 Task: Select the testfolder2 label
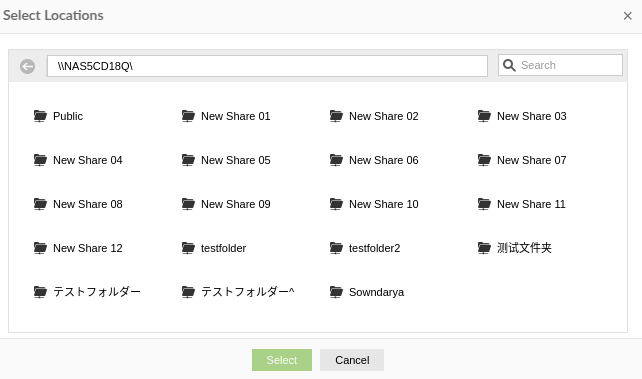click(x=374, y=248)
